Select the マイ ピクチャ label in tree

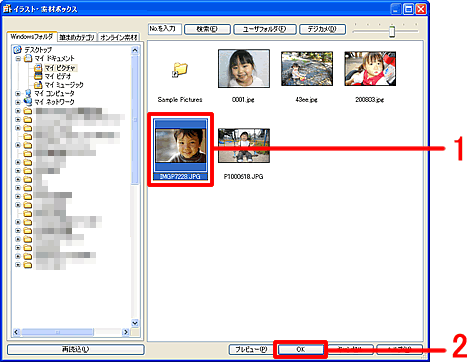pos(60,68)
